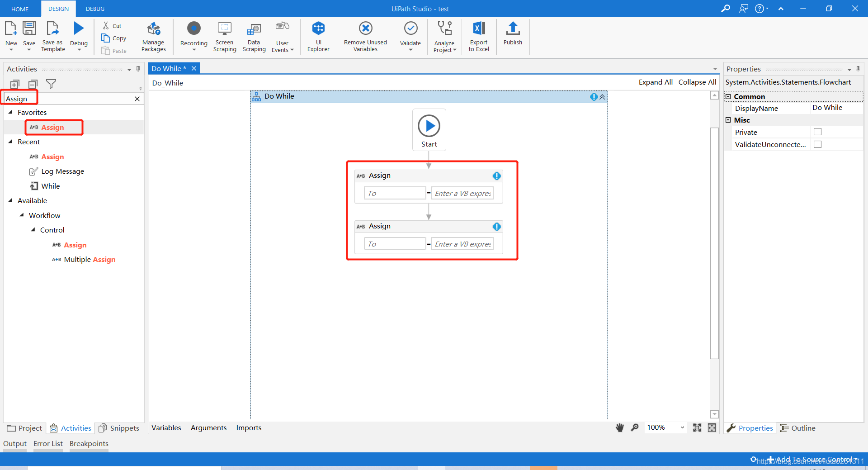Click the Publish icon

coord(513,28)
